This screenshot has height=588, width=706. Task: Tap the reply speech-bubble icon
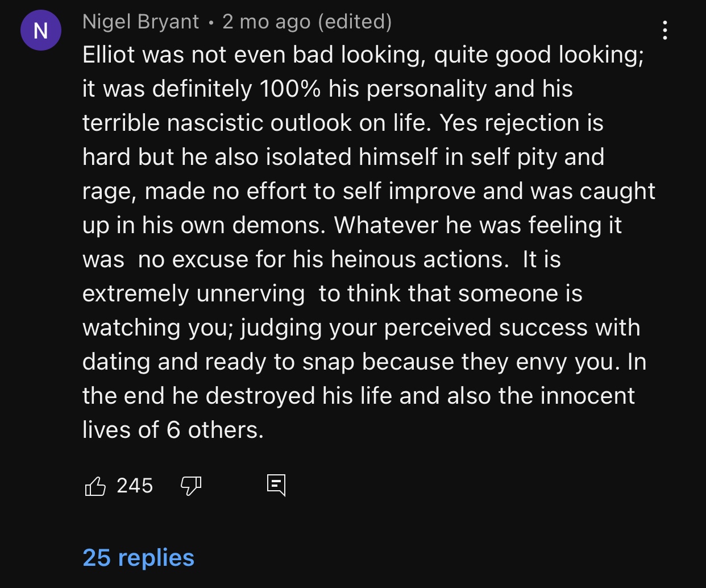276,486
